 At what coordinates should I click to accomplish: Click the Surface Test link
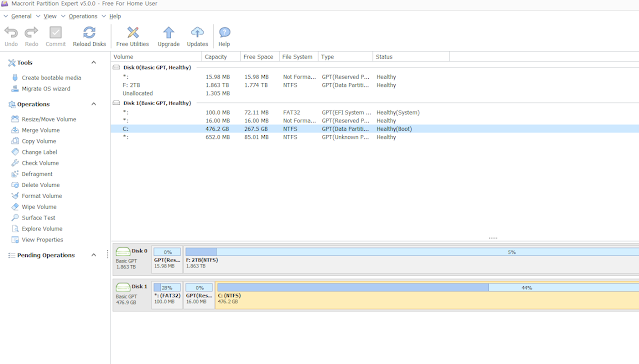(38, 218)
